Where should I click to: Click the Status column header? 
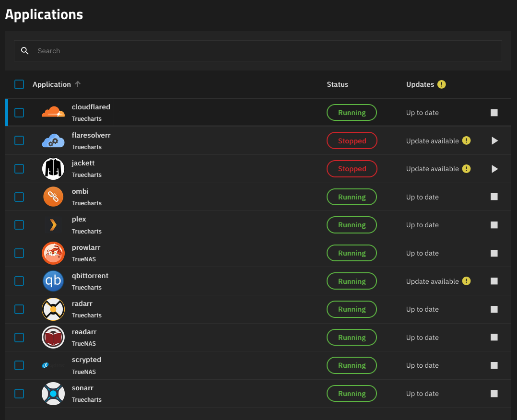click(337, 84)
